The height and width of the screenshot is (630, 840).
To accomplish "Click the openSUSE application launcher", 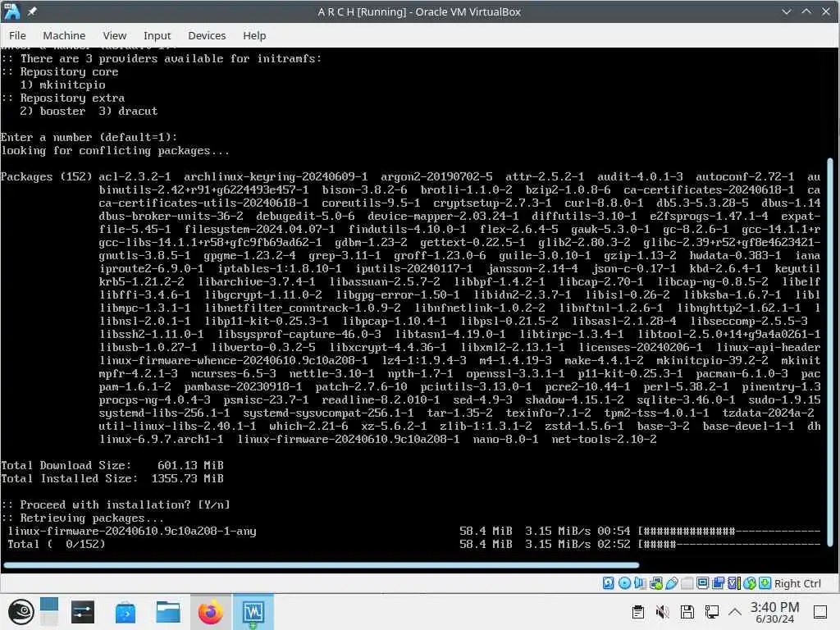I will coord(21,612).
